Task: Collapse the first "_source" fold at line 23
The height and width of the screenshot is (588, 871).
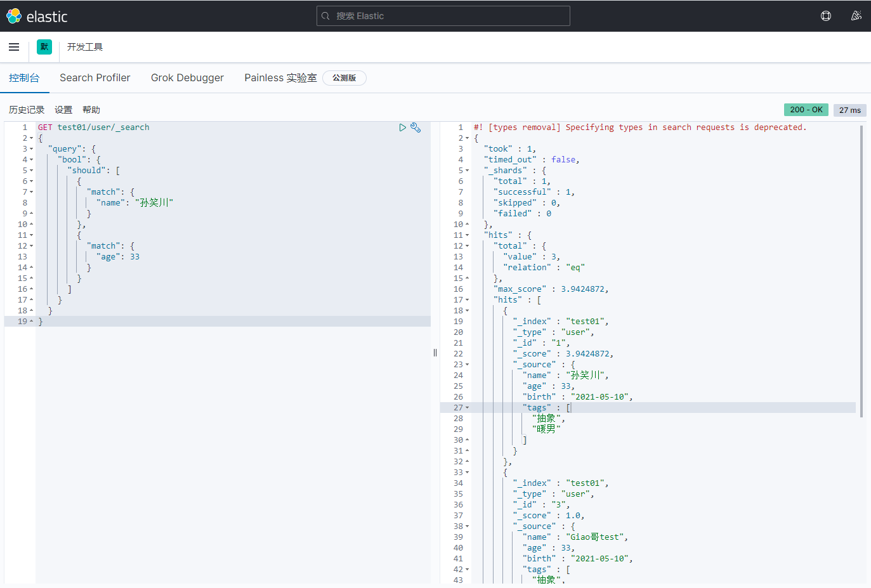Action: [468, 365]
